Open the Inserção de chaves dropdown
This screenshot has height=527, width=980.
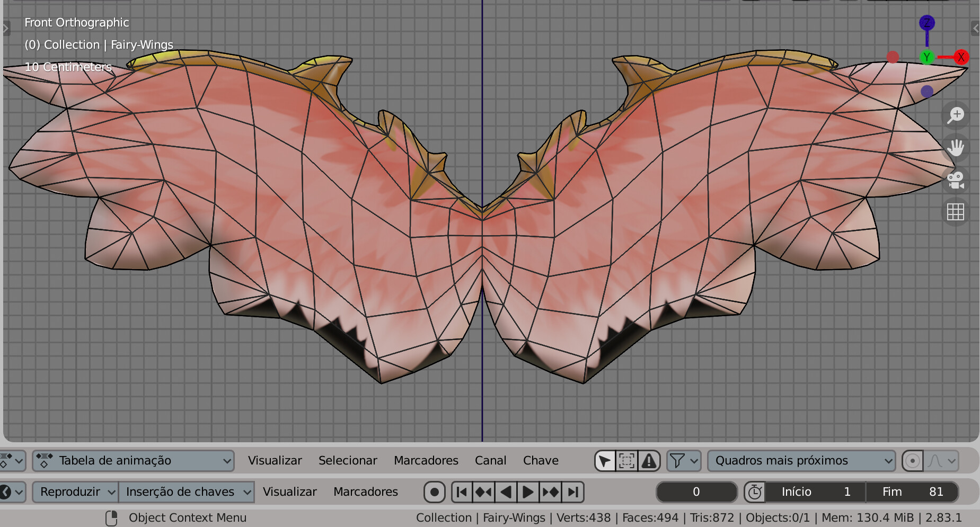click(x=187, y=492)
